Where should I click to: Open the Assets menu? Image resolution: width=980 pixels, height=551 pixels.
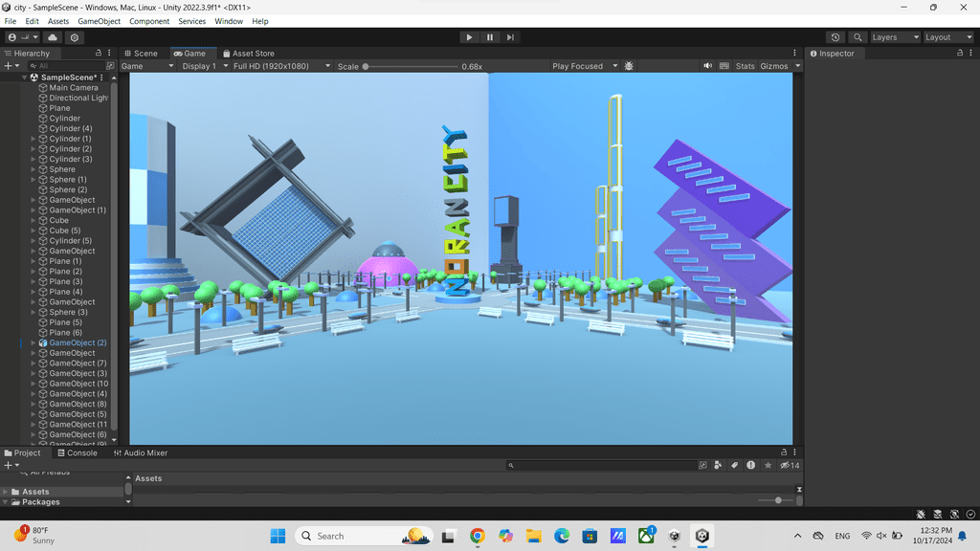(58, 21)
